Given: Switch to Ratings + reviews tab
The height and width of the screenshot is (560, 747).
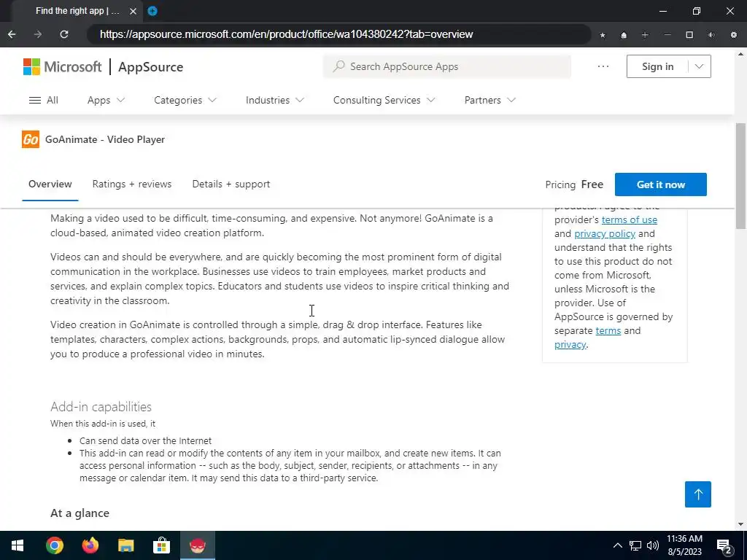Looking at the screenshot, I should [132, 184].
